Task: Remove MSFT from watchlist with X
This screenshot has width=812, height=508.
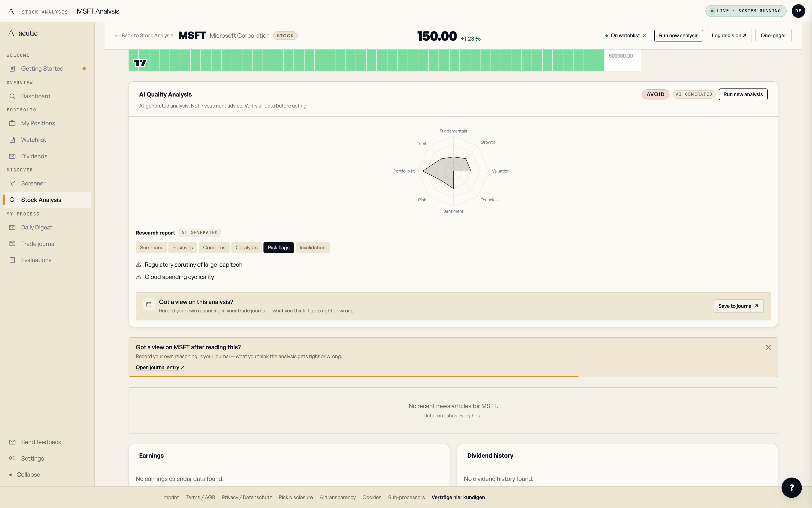Action: coord(645,36)
